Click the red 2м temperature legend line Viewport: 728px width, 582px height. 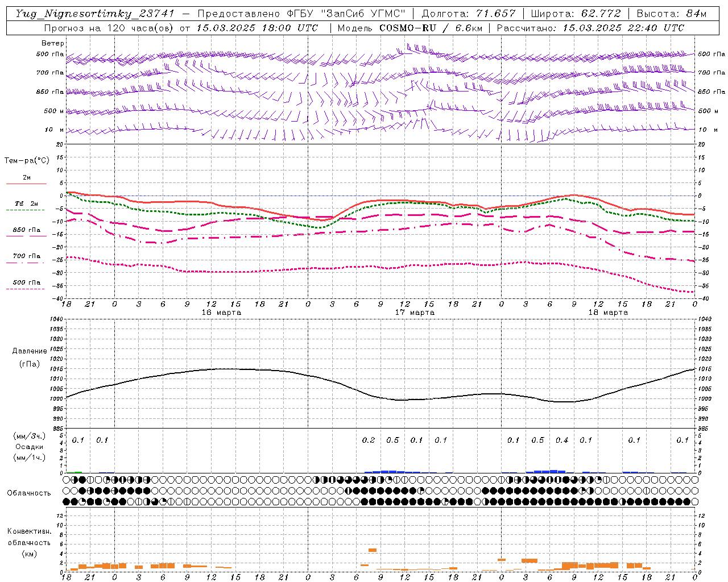click(x=26, y=184)
